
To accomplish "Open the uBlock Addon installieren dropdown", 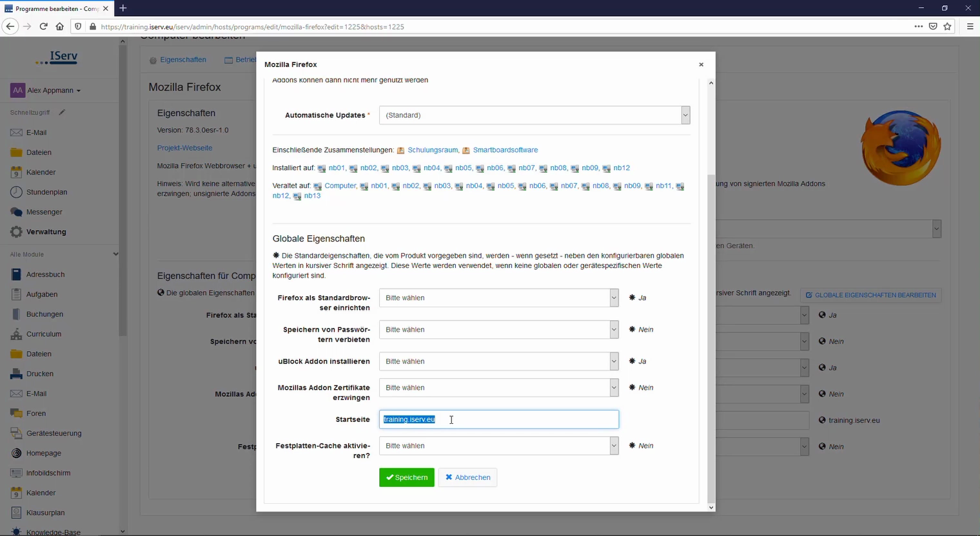I will pyautogui.click(x=498, y=361).
